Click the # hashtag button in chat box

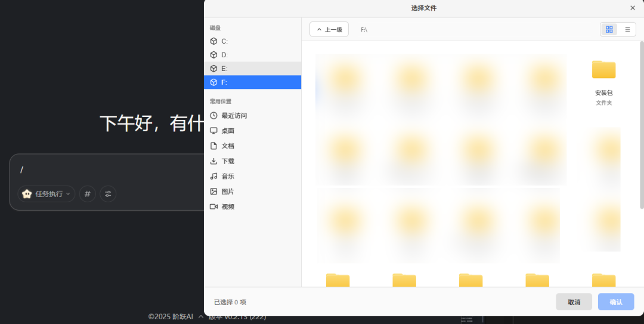[88, 194]
